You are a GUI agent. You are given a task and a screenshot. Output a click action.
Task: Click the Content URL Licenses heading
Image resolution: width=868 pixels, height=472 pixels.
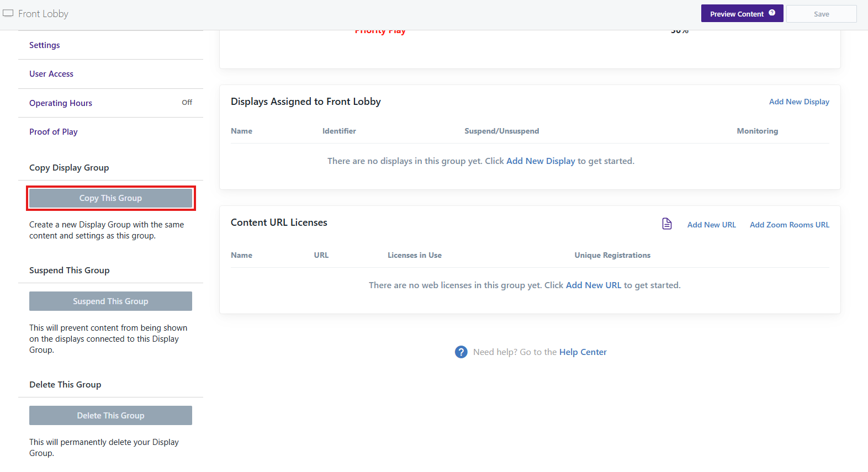point(279,222)
